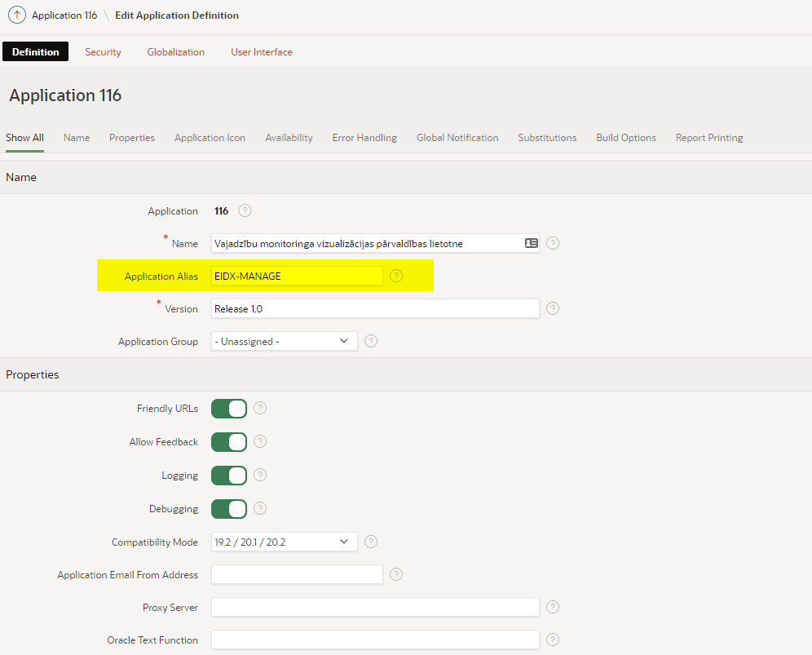Disable the Friendly URLs switch

[x=229, y=409]
